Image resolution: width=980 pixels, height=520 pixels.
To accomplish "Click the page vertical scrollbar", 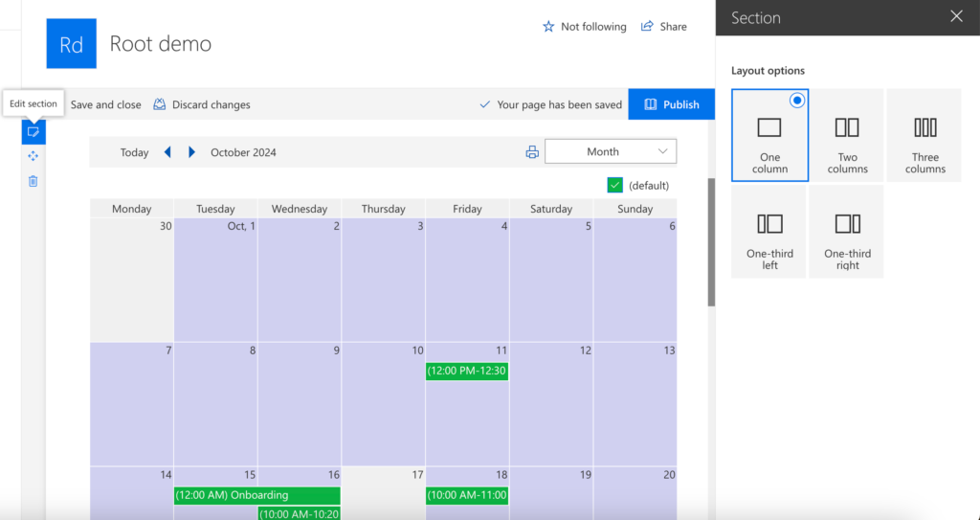I will pos(711,242).
